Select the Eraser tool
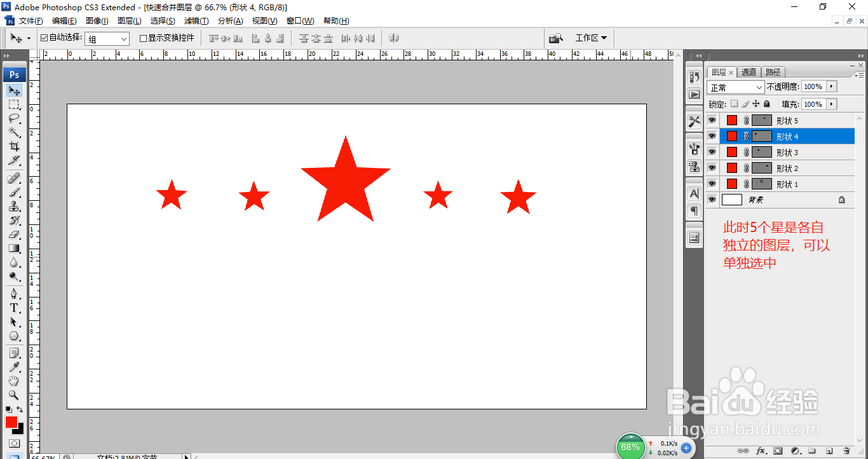The width and height of the screenshot is (868, 459). [x=14, y=234]
